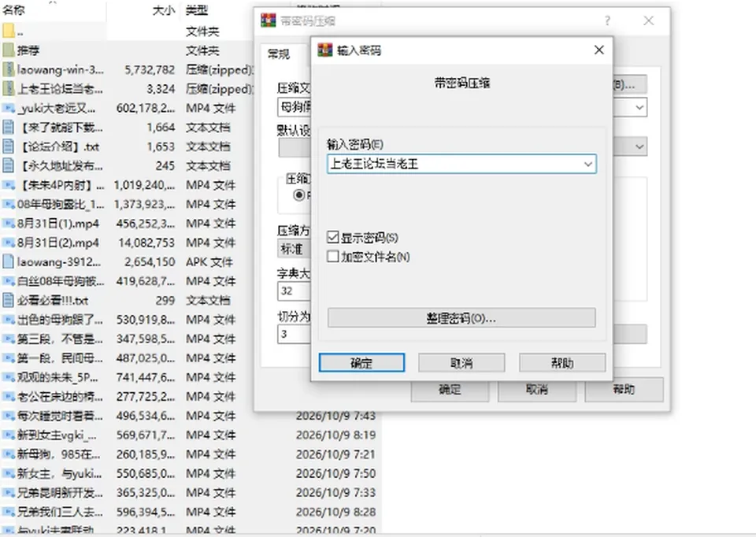Switch to the 常规 tab
Image resolution: width=756 pixels, height=537 pixels.
pyautogui.click(x=279, y=54)
